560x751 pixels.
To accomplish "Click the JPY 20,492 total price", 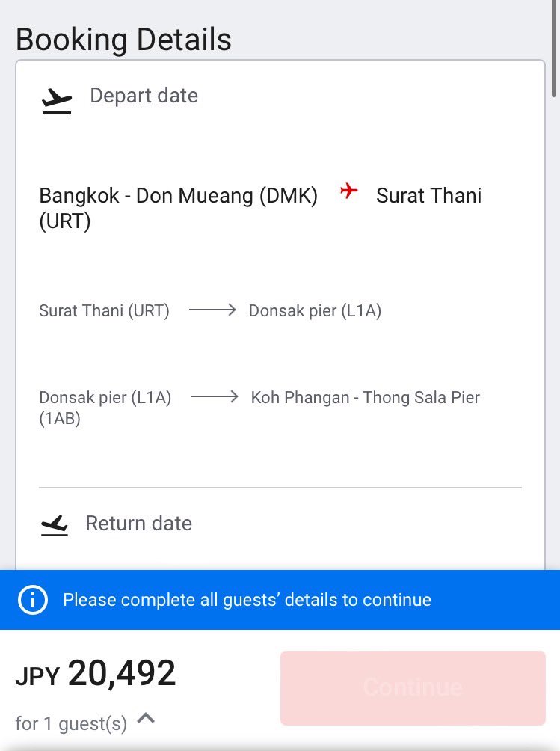I will pyautogui.click(x=96, y=674).
